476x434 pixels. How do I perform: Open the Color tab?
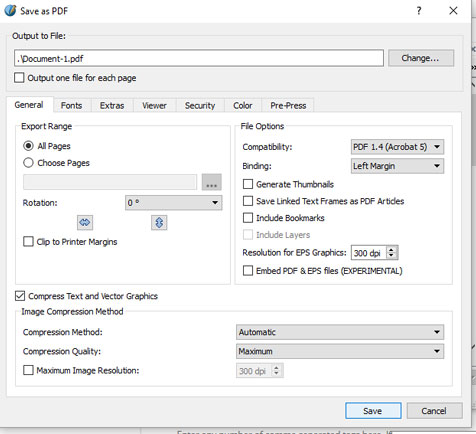(243, 105)
